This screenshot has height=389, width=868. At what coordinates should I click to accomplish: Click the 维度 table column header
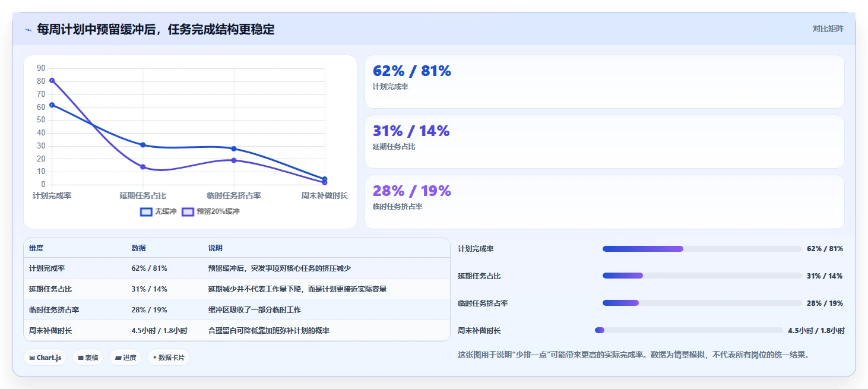click(36, 248)
